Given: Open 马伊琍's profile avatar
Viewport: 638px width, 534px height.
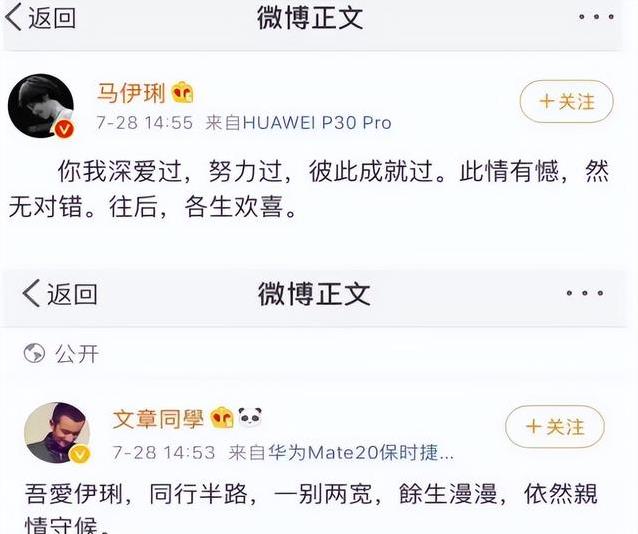Looking at the screenshot, I should [x=41, y=105].
